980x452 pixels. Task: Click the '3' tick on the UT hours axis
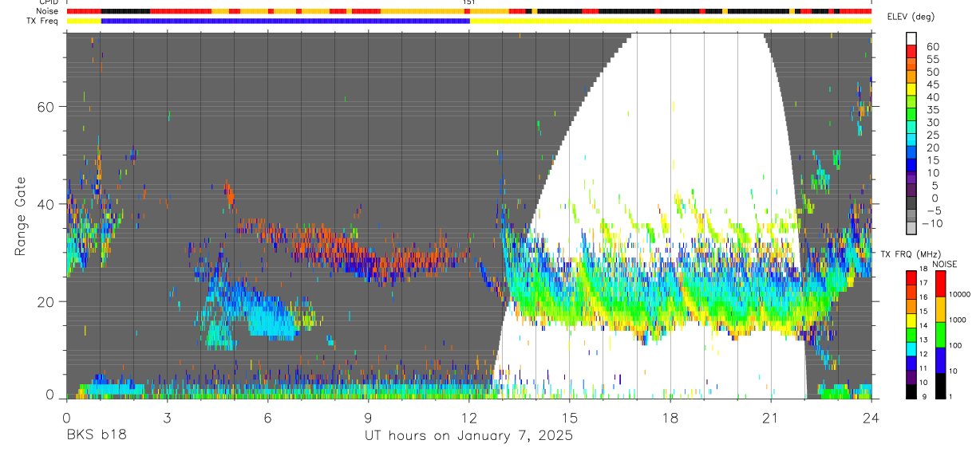[x=167, y=418]
